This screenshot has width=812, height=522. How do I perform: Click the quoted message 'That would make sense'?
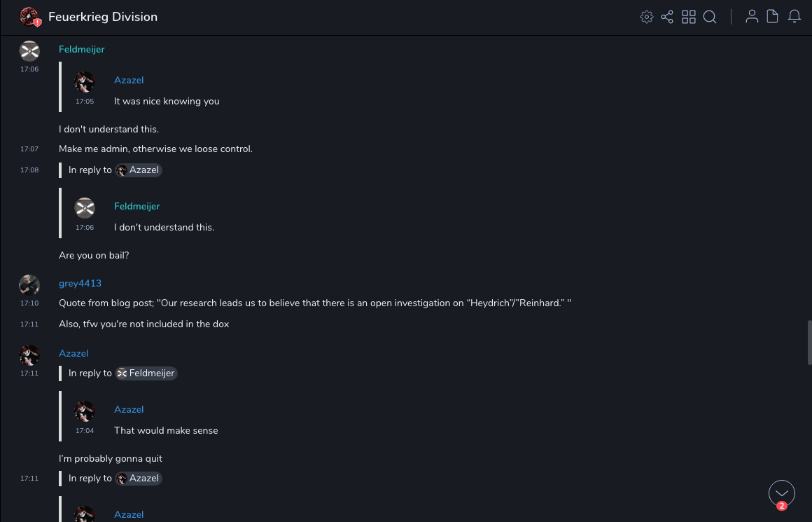[166, 430]
